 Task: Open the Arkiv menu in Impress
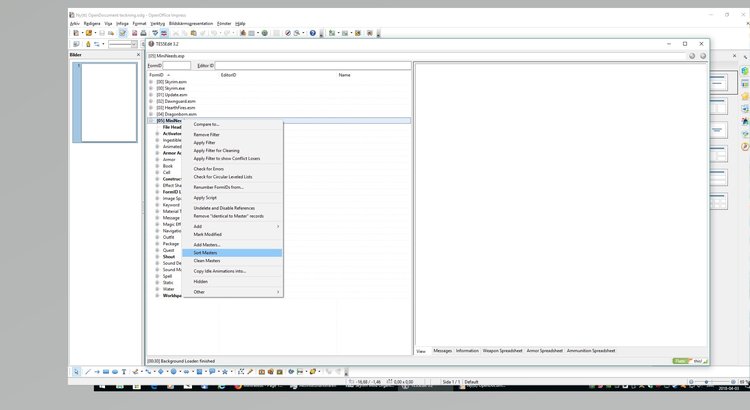click(x=75, y=23)
